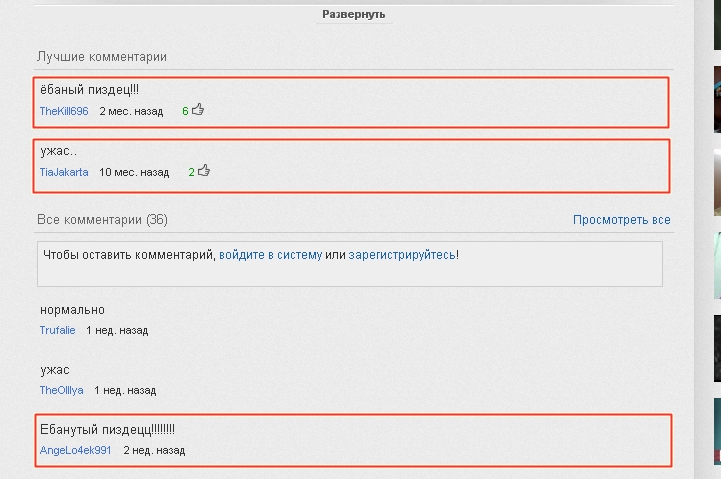Click the 2 нед. назад timestamp
Screen dimensions: 721x479
tap(154, 450)
